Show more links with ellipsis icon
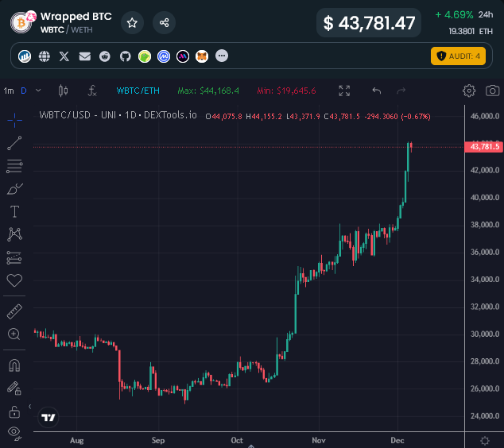Image resolution: width=504 pixels, height=448 pixels. [222, 56]
